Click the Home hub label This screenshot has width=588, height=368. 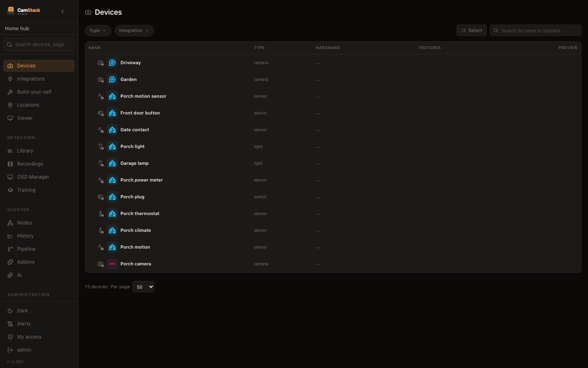point(17,29)
